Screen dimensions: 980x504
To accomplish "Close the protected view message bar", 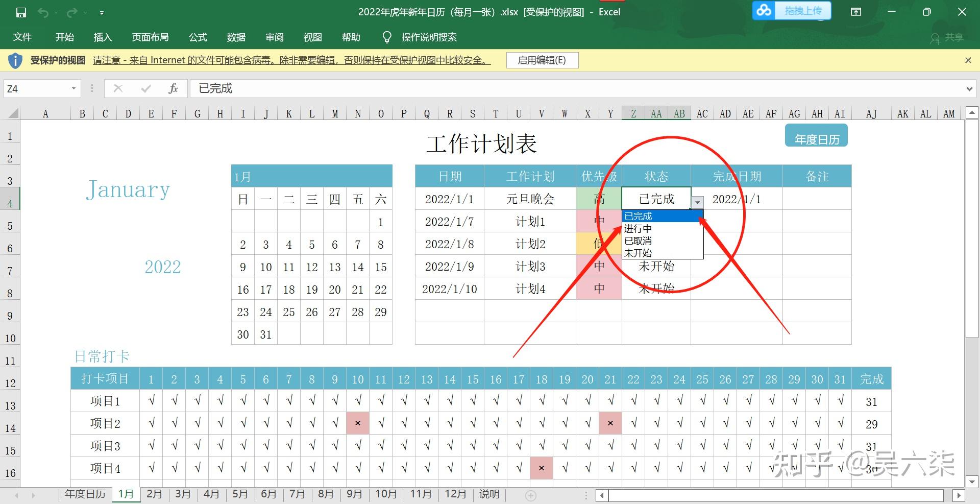I will pos(968,60).
